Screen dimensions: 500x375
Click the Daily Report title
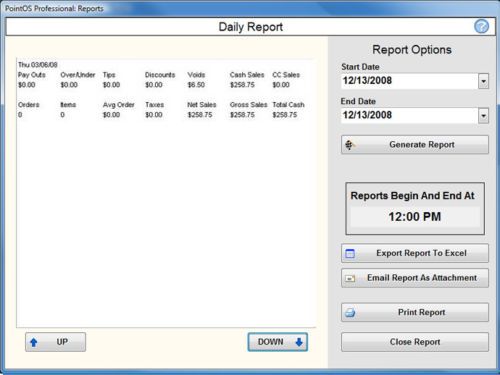(x=250, y=27)
